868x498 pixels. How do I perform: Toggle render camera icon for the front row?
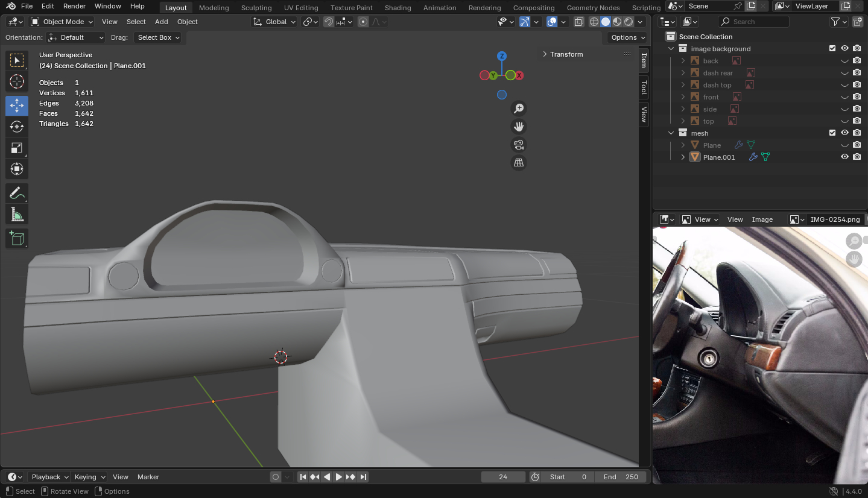click(x=857, y=97)
